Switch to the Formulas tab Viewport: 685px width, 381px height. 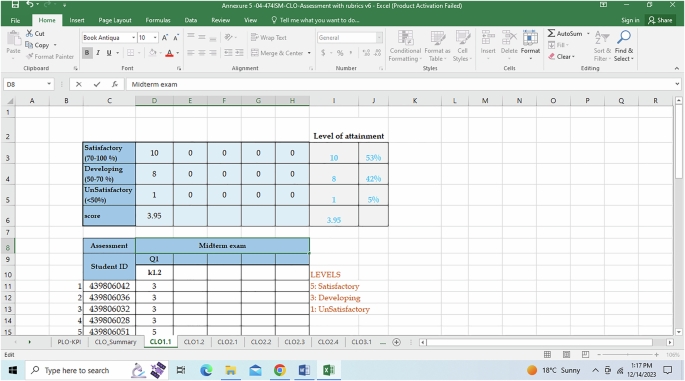(158, 20)
